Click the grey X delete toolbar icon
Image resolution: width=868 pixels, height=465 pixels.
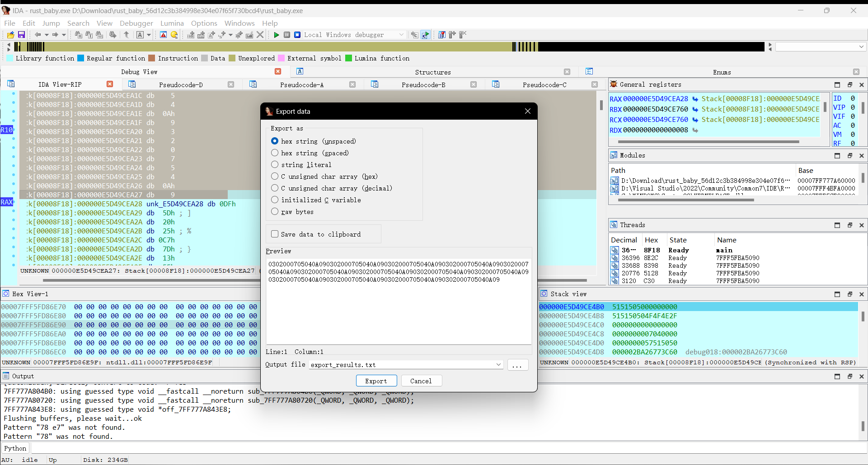click(x=260, y=35)
